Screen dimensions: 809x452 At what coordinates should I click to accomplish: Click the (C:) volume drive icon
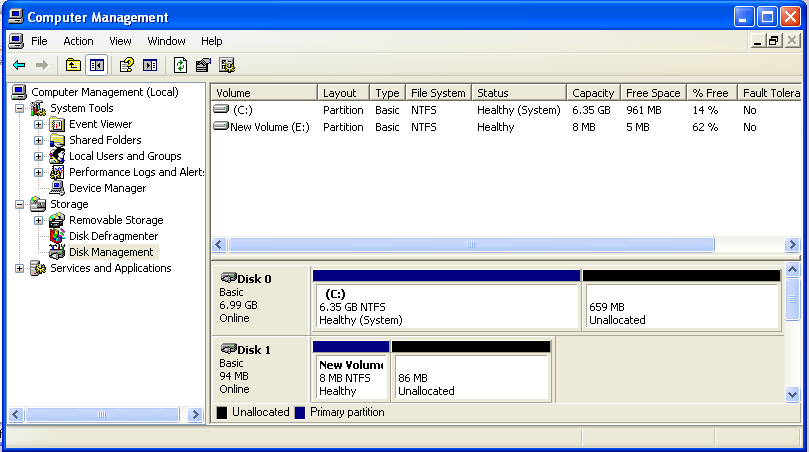[x=221, y=109]
